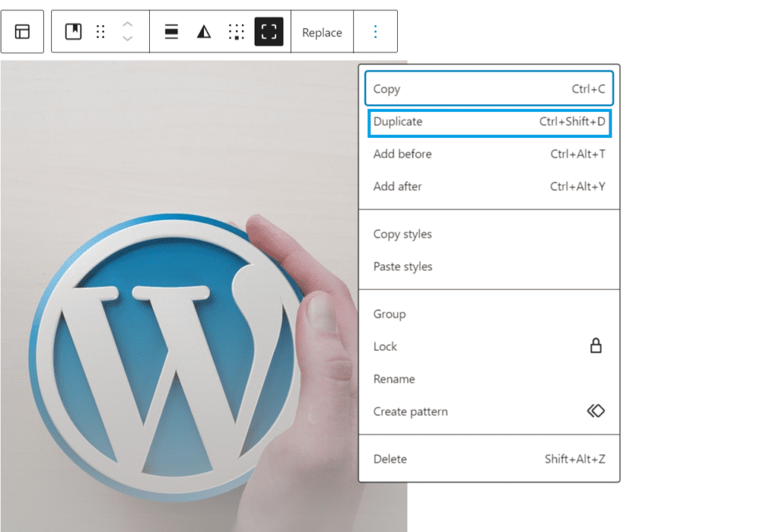Click the drag handle dots icon

point(100,31)
